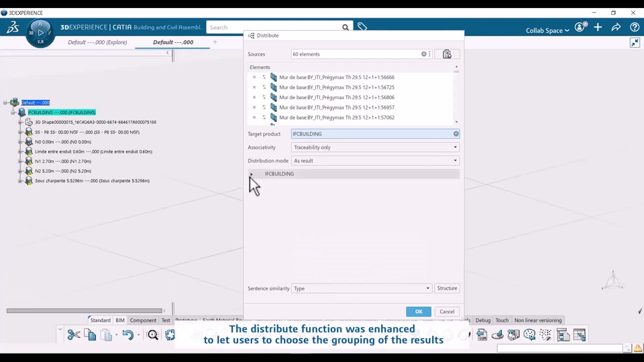The image size is (644, 362).
Task: Add a new tab with plus
Action: [215, 42]
